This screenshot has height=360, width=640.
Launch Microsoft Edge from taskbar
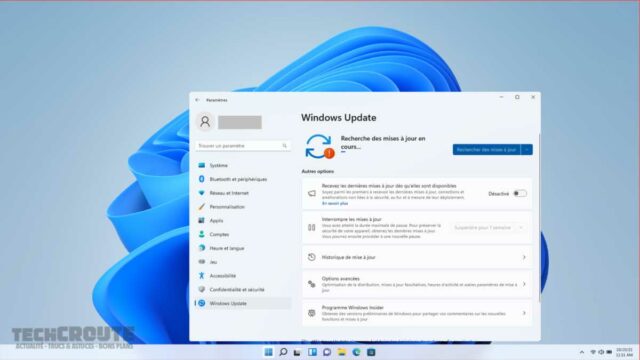point(356,352)
